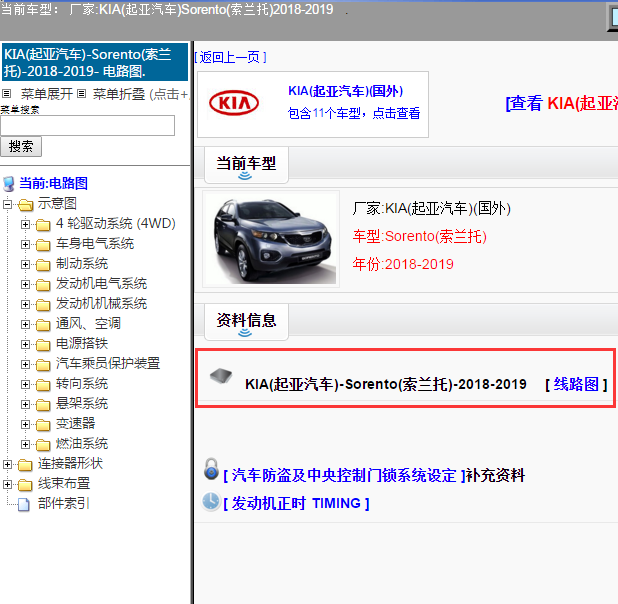The image size is (618, 604).
Task: Expand the 制动系统 node
Action: pos(25,264)
